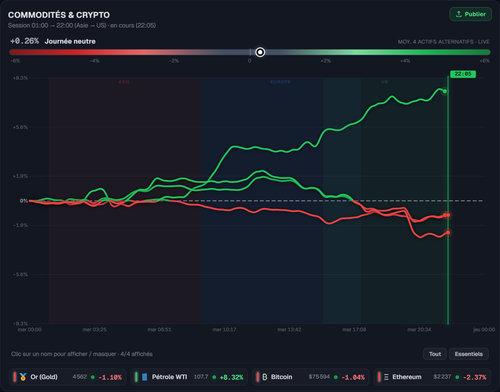Click the gold live status dot
Image resolution: width=500 pixels, height=392 pixels.
coord(93,377)
